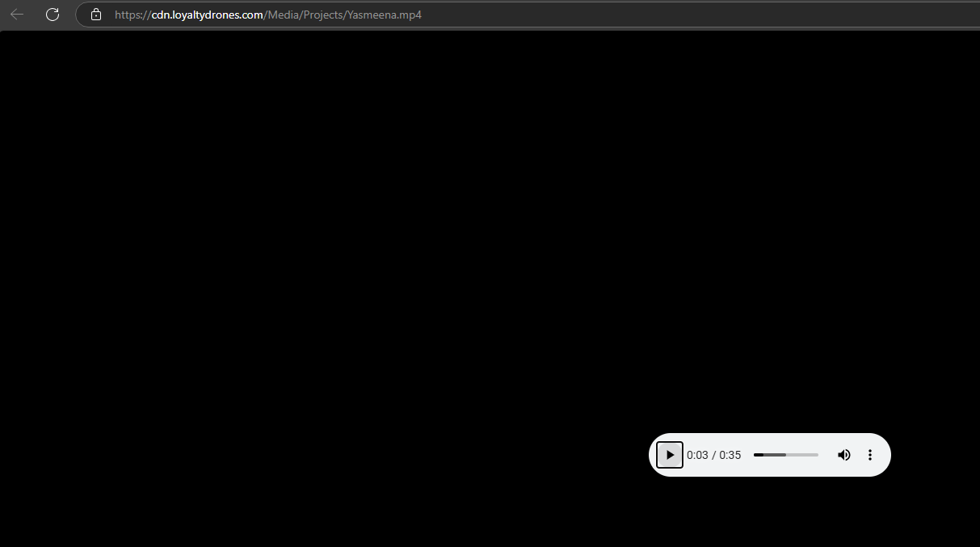Select the cdn.loyaltydrones.com URL in address bar

pyautogui.click(x=268, y=15)
